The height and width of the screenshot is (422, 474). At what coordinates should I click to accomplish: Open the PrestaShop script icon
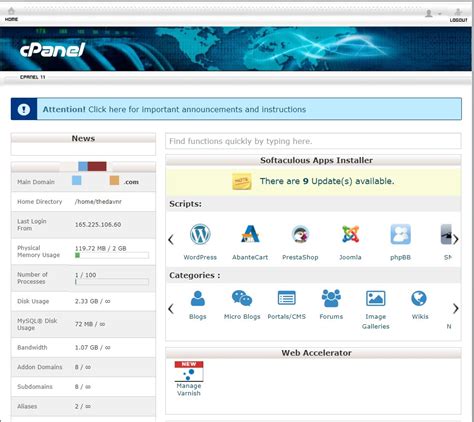click(300, 234)
